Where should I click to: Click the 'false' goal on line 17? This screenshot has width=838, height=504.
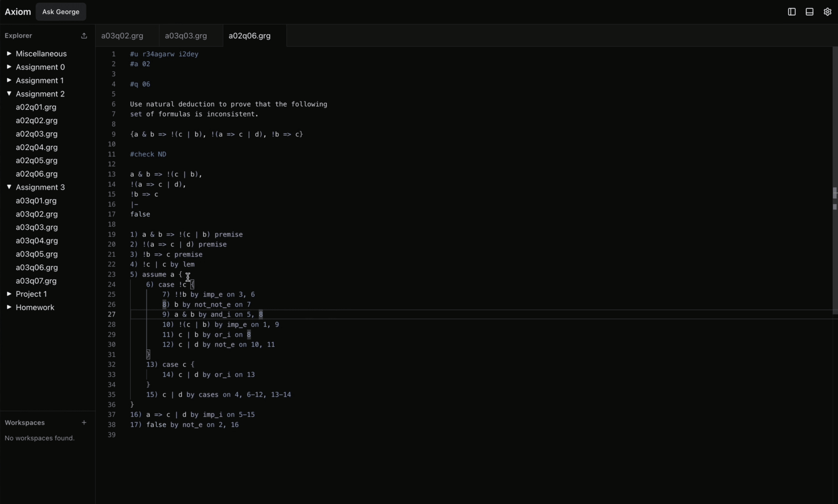pyautogui.click(x=140, y=214)
